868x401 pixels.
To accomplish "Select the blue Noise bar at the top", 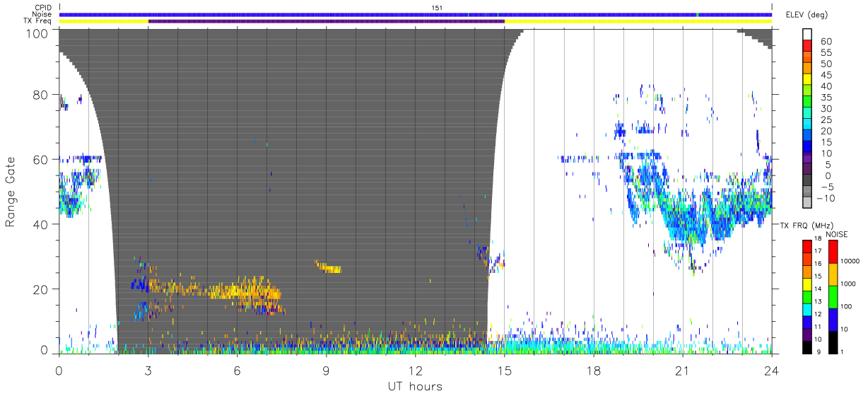I will click(416, 14).
